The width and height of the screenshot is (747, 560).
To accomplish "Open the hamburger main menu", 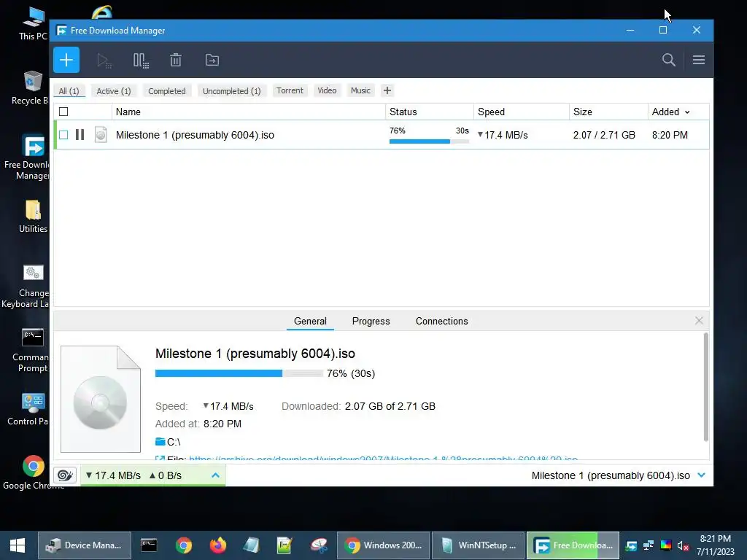I will tap(699, 60).
